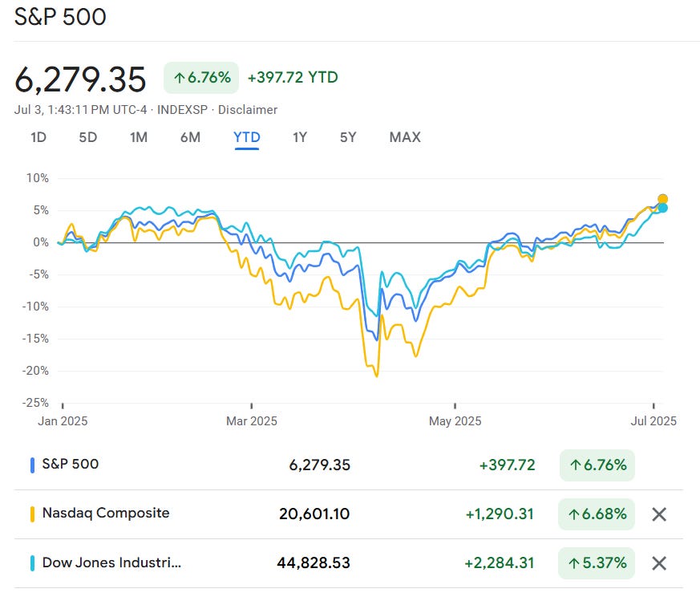Screen dimensions: 700x601
Task: Click the cyan Dow Jones endpoint dot on chart
Action: (x=663, y=208)
